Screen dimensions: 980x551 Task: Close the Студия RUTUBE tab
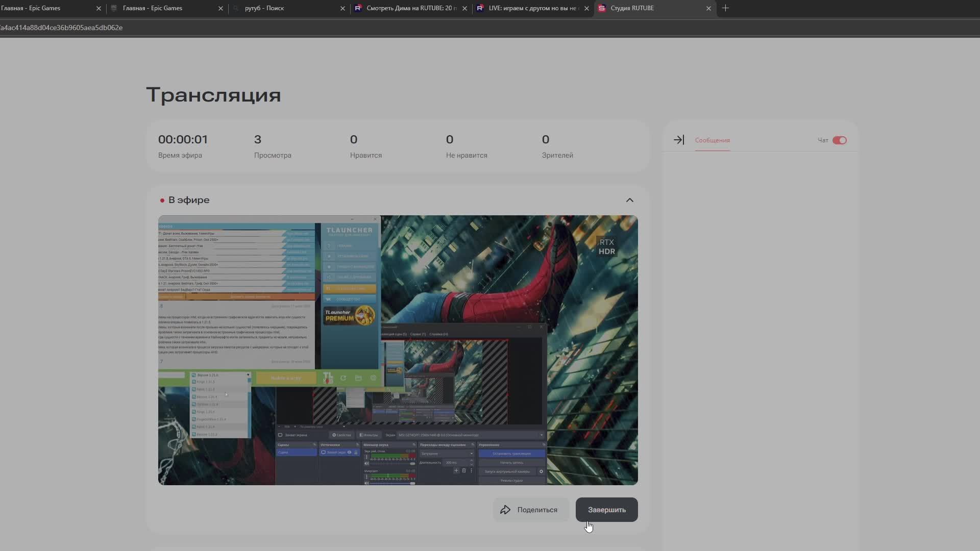708,8
